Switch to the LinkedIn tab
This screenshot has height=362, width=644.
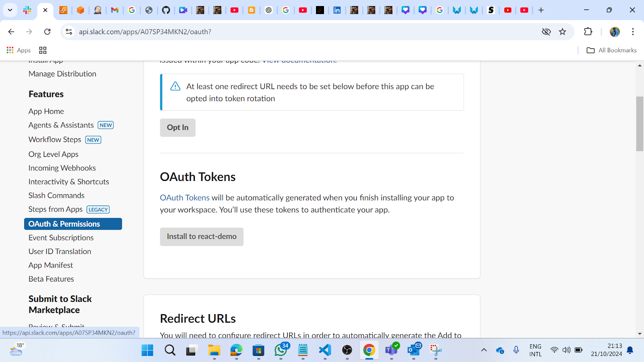tap(337, 10)
